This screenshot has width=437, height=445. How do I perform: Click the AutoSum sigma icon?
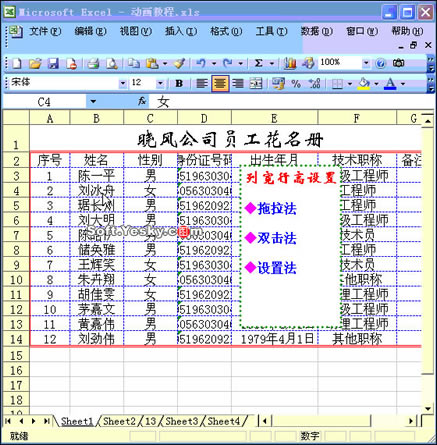click(259, 63)
